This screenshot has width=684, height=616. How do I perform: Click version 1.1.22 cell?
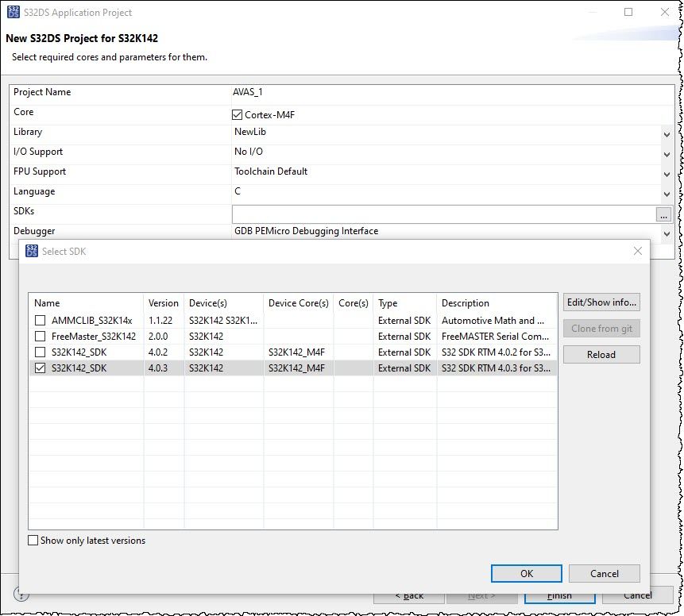click(x=160, y=321)
